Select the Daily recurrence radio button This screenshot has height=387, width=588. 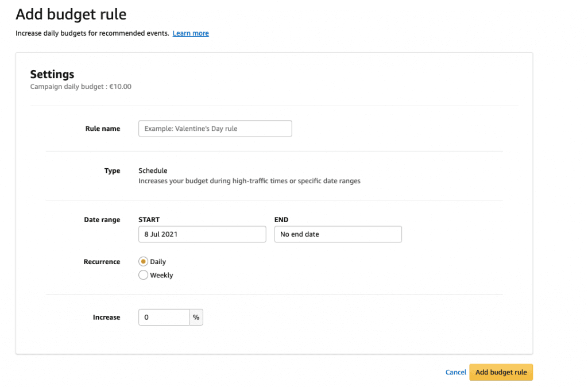(x=144, y=262)
